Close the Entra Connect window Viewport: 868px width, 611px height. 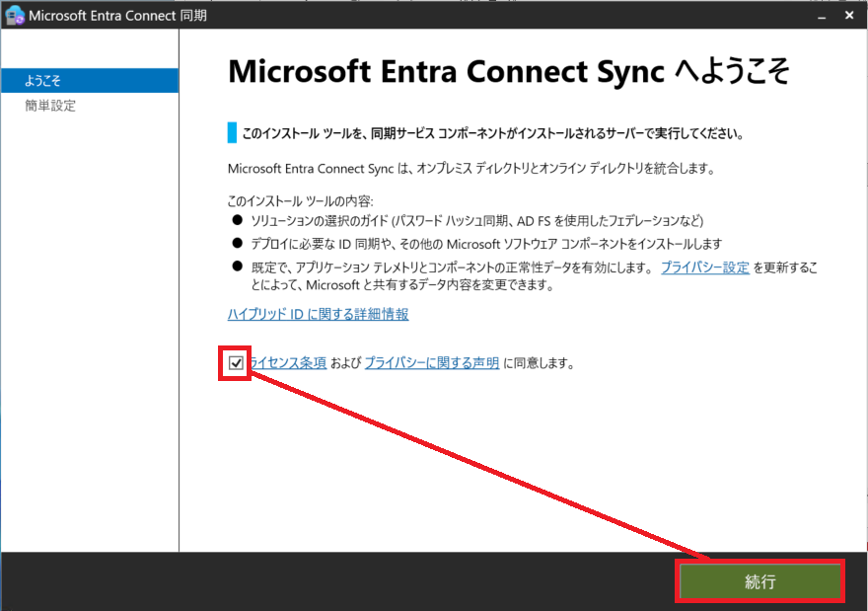849,16
